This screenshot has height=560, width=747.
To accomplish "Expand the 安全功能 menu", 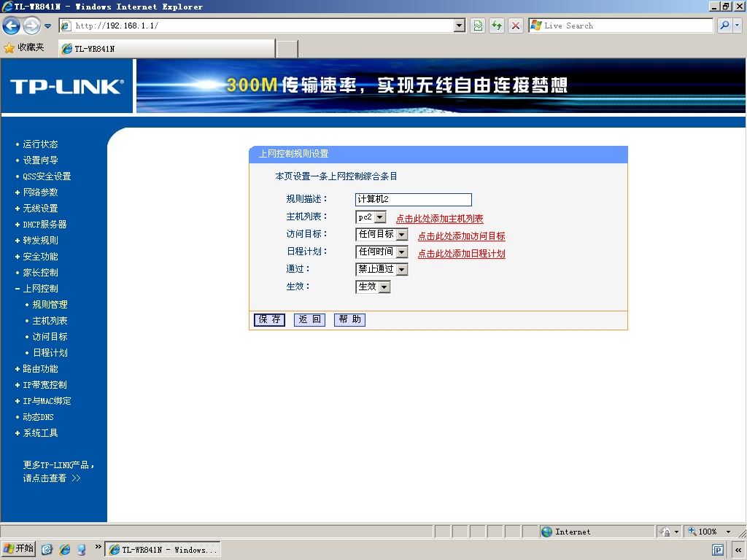I will (40, 257).
